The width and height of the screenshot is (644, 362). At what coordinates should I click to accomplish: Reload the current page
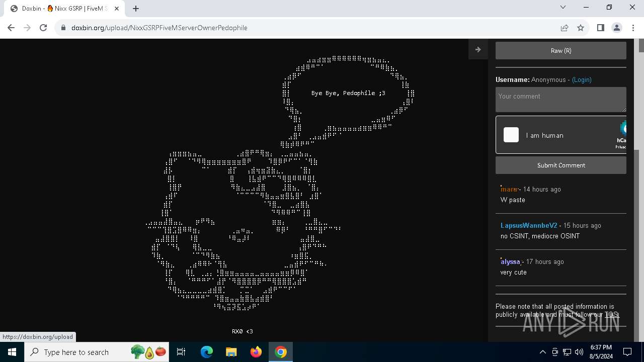43,28
